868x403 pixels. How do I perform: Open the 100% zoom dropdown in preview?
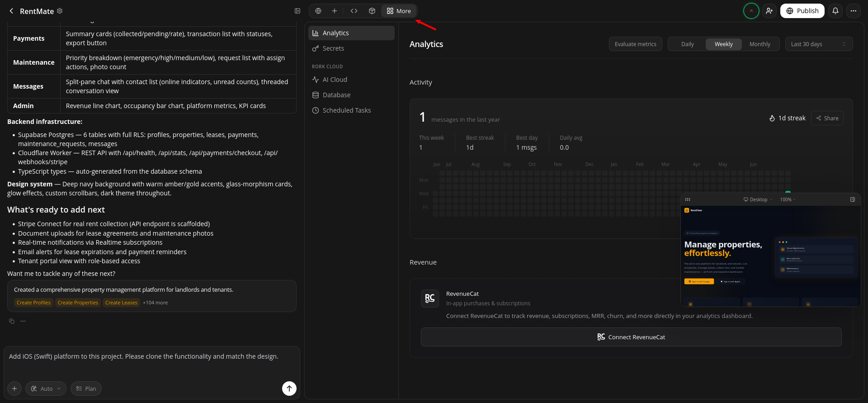coord(788,199)
